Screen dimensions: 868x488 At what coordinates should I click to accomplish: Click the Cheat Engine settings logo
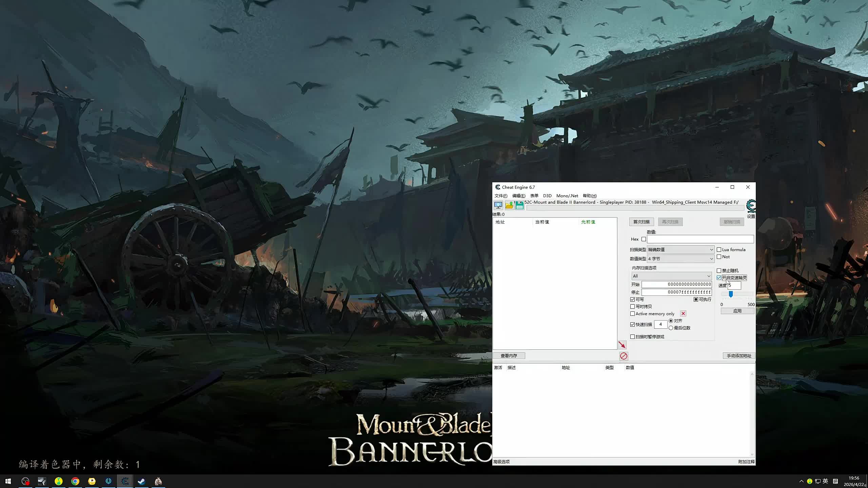(x=751, y=206)
